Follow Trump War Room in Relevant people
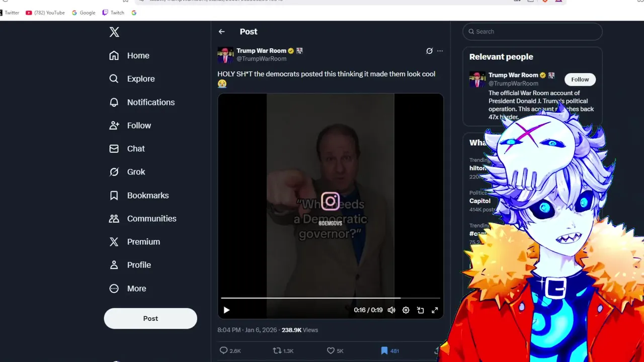This screenshot has width=644, height=362. point(580,79)
